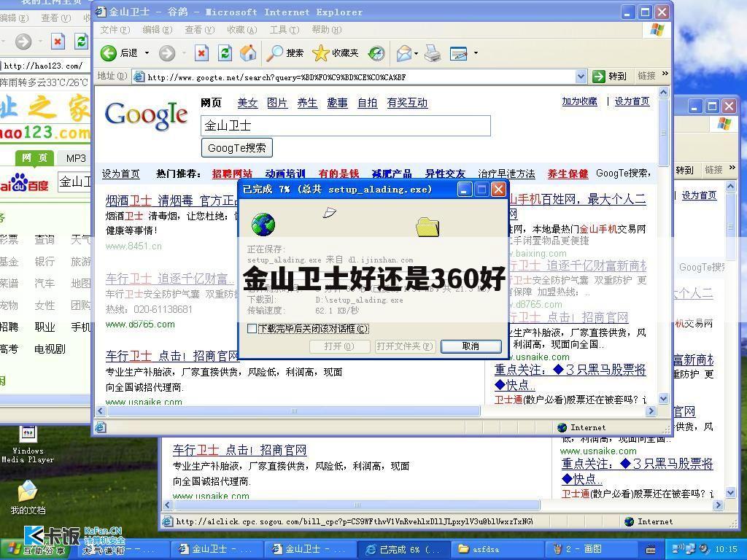The image size is (747, 560).
Task: Click the 美女 link near the search box
Action: [247, 102]
